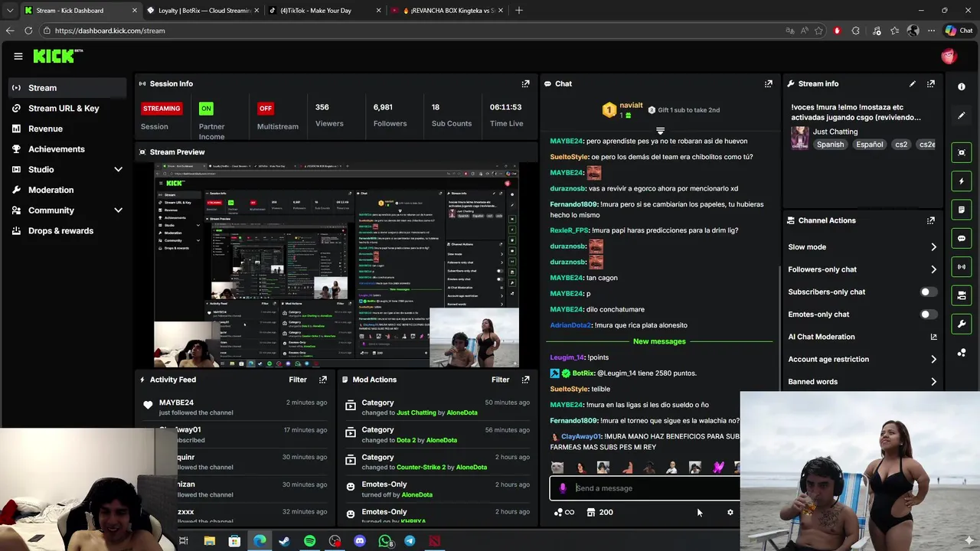The image size is (980, 551).
Task: Pop out the Session Info panel
Action: (x=525, y=83)
